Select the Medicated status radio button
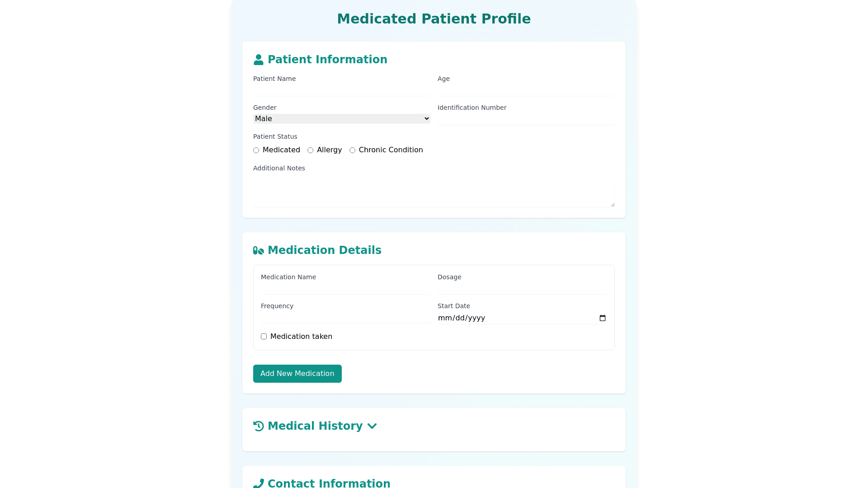The image size is (868, 488). (x=256, y=150)
